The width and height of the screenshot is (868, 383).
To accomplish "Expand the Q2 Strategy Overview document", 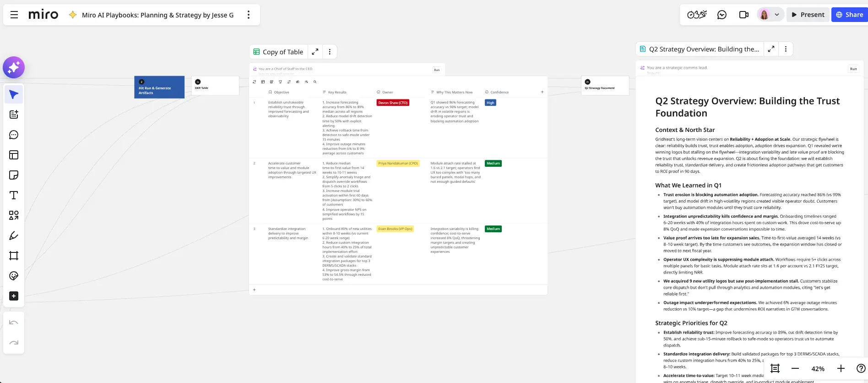I will coord(771,49).
